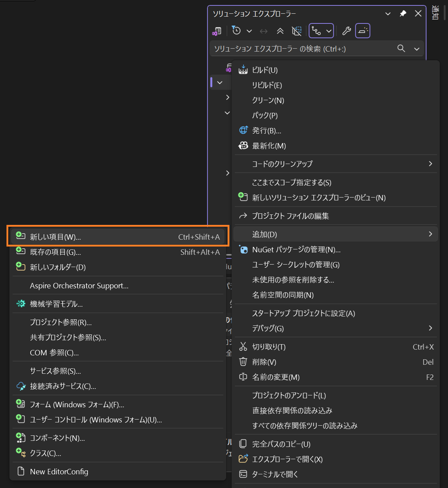Click the machine learning model gear icon

click(x=21, y=303)
